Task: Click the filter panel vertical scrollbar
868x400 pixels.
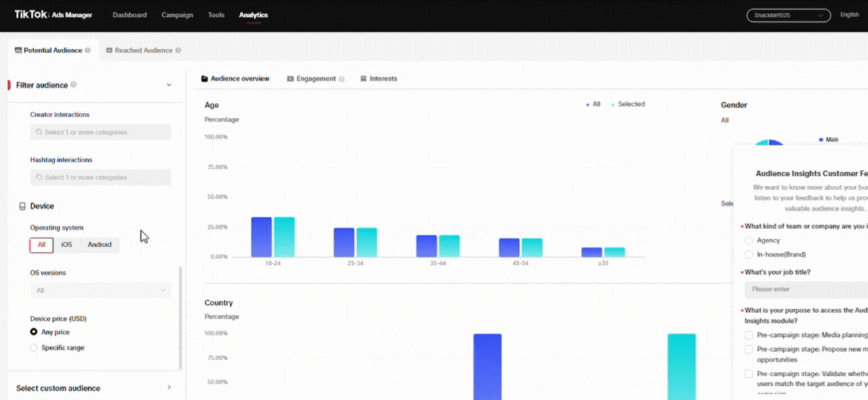Action: (x=180, y=318)
